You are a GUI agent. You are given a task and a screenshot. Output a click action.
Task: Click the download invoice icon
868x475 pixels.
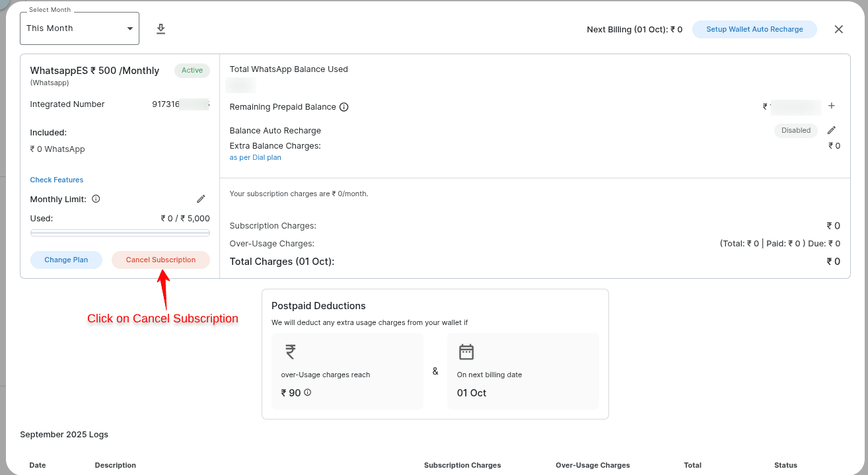point(161,29)
